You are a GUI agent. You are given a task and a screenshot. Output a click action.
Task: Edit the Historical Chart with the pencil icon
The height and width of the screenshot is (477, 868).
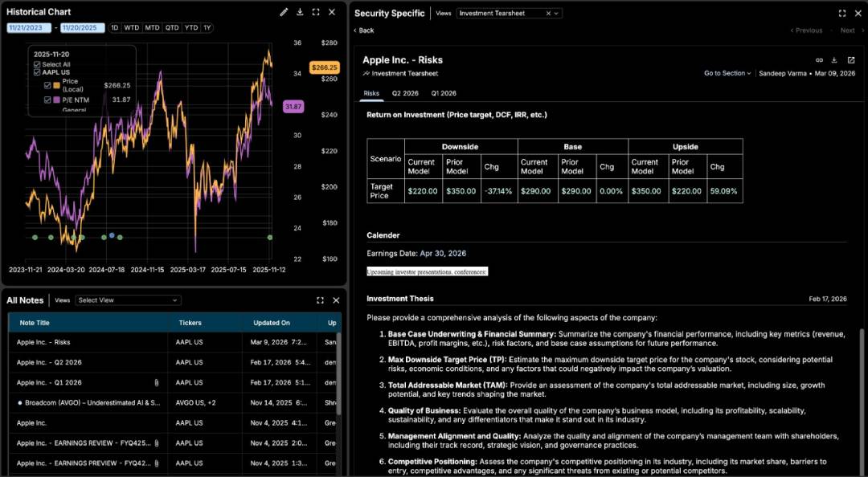click(284, 12)
